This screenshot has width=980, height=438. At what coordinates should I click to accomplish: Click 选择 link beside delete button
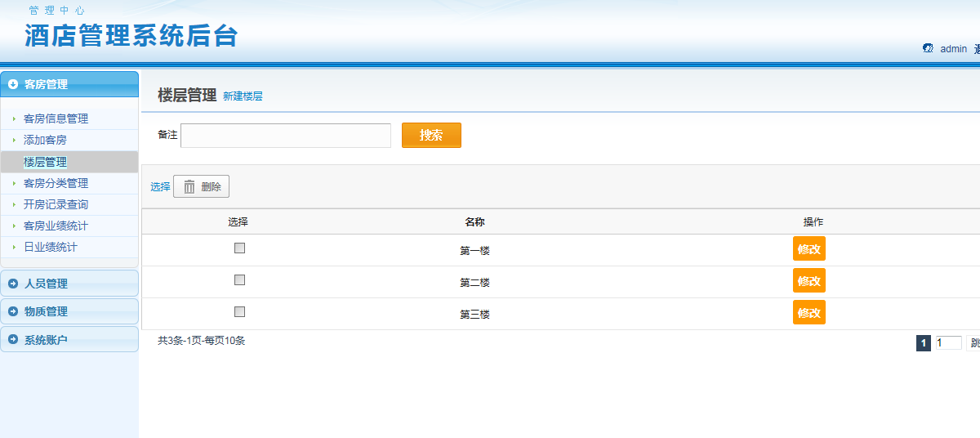click(x=160, y=186)
